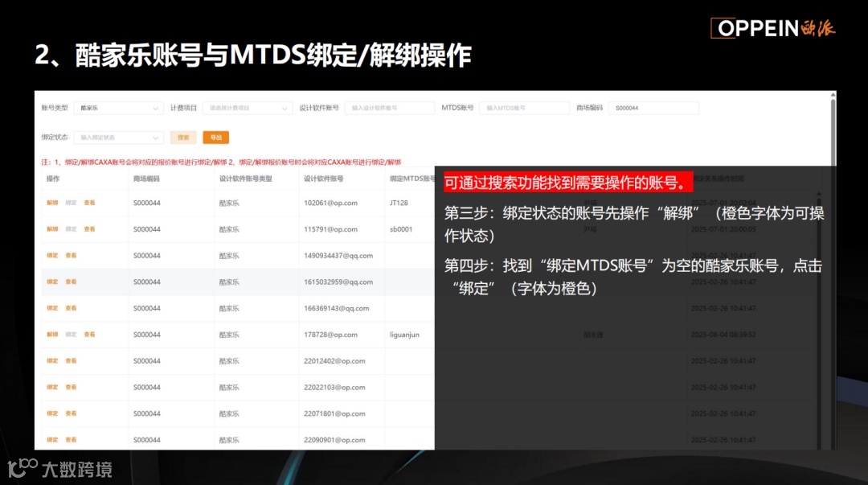Image resolution: width=868 pixels, height=485 pixels.
Task: Click 查看 for account 166369143@qq.com
Action: 71,308
